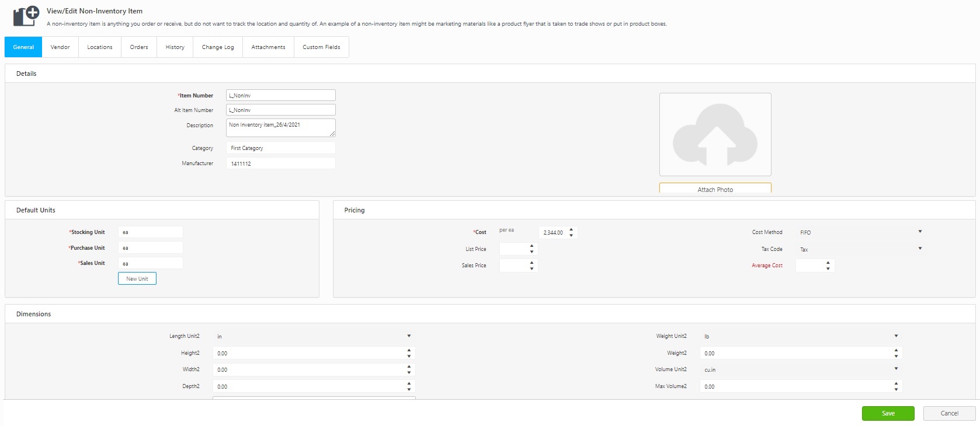
Task: Expand the Weight Unit2 dropdown
Action: coord(801,336)
